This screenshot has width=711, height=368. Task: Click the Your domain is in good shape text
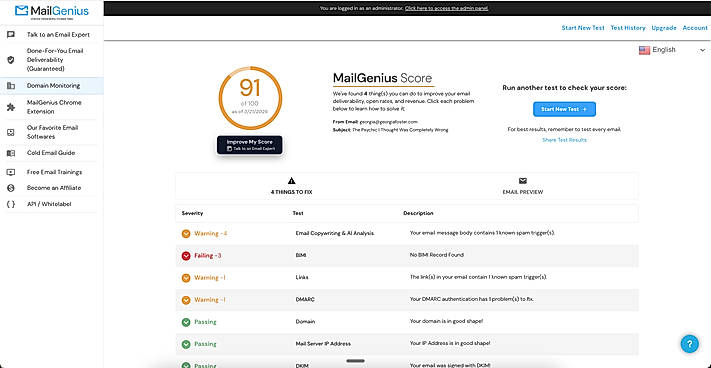[446, 321]
